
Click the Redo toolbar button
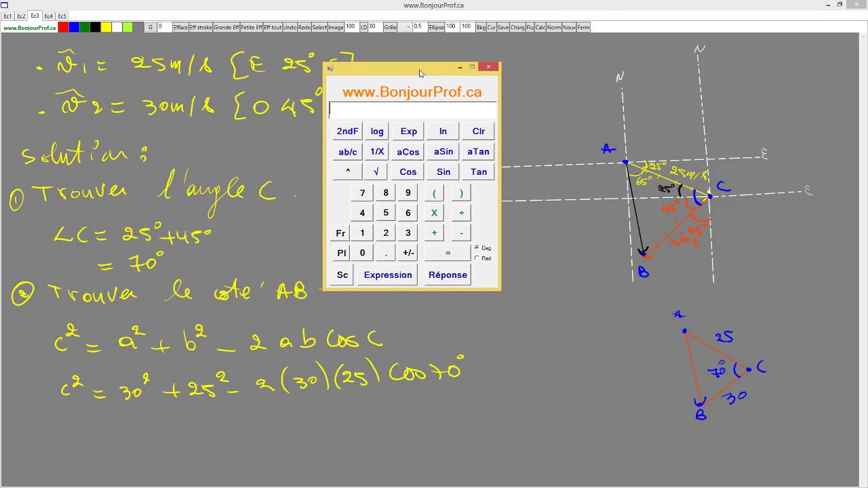tap(304, 27)
